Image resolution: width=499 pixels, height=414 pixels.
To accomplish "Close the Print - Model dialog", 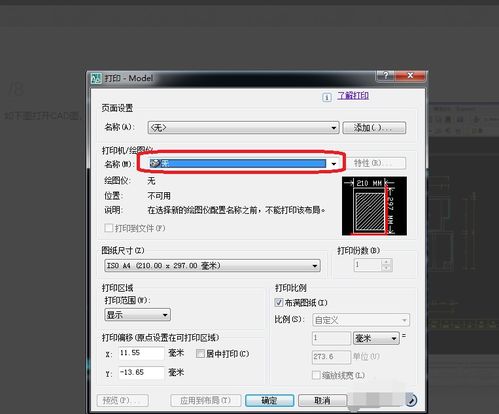I will point(410,76).
